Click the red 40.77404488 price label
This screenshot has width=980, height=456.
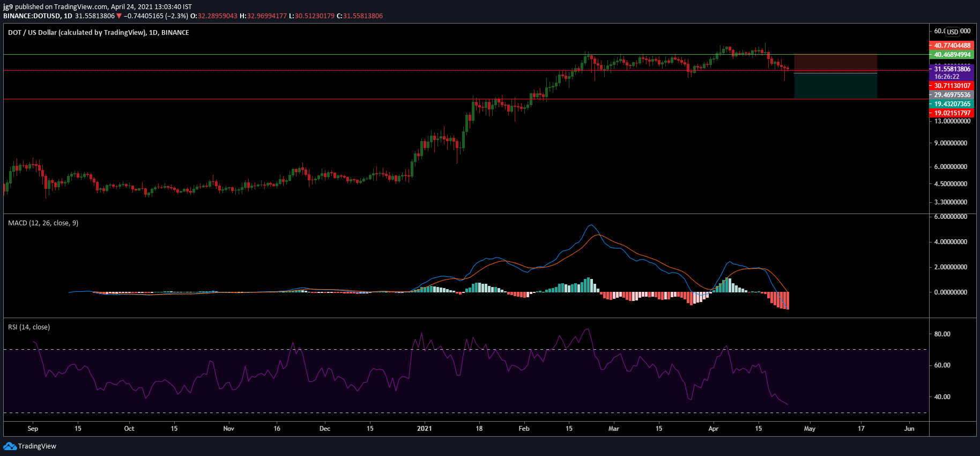coord(952,46)
